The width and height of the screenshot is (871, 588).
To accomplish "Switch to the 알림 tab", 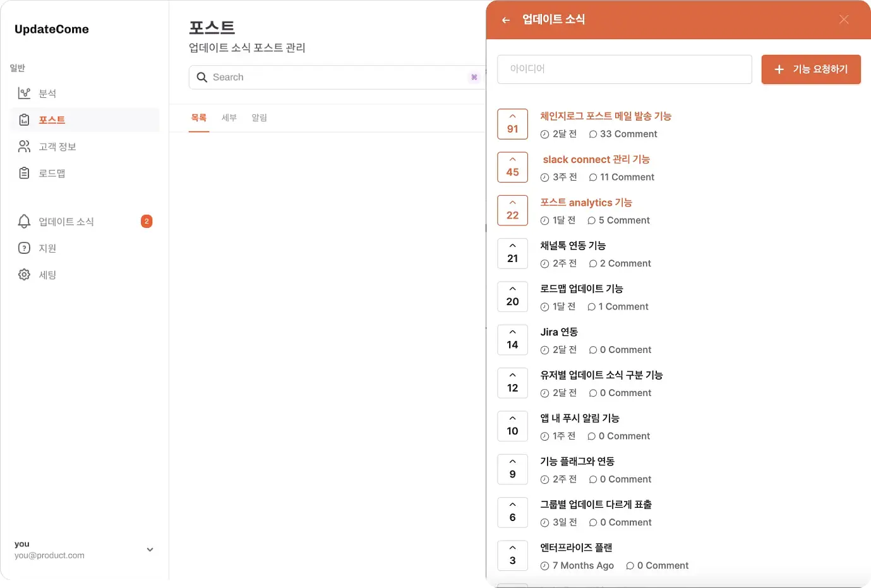I will [259, 118].
